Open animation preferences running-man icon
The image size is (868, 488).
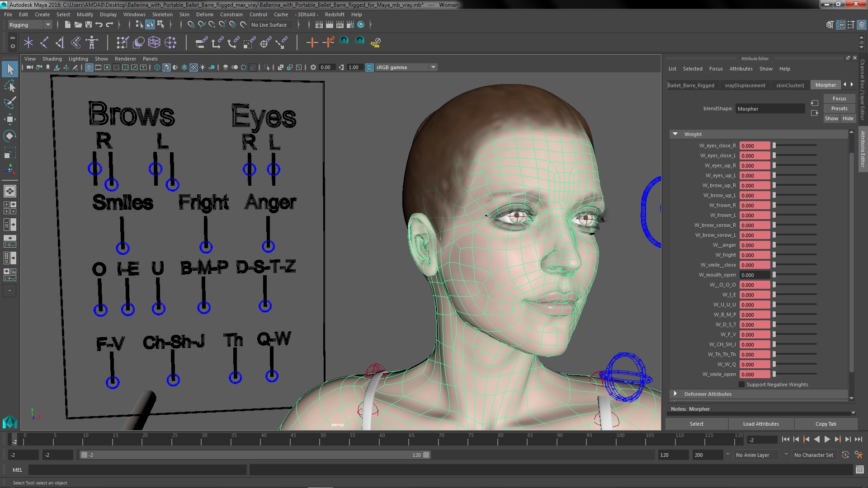click(859, 455)
